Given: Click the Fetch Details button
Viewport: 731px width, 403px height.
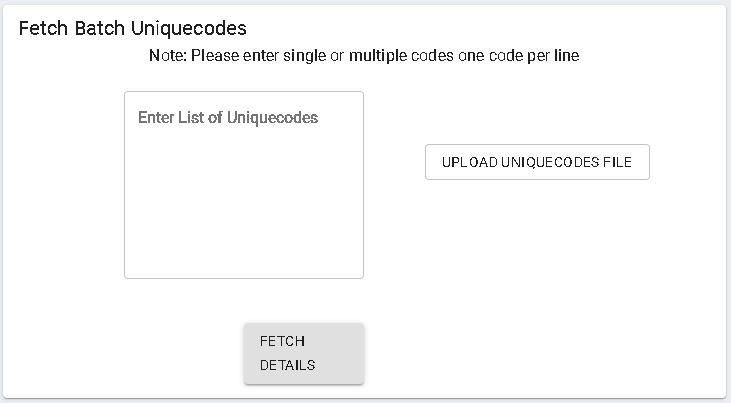Looking at the screenshot, I should (304, 353).
